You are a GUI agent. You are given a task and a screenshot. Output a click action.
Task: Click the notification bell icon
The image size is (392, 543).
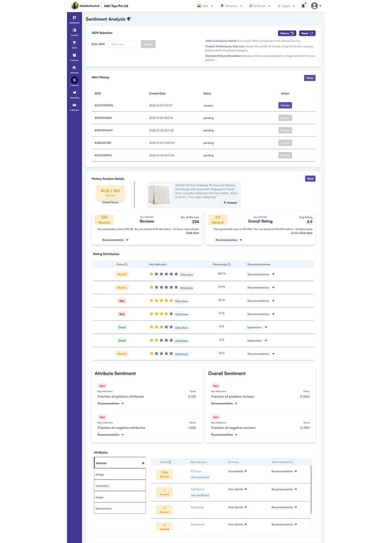(303, 6)
